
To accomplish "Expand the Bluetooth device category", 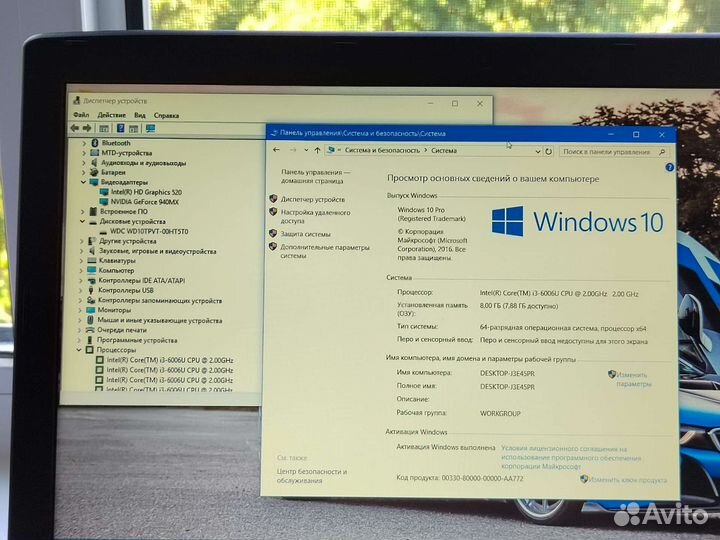I will 83,143.
